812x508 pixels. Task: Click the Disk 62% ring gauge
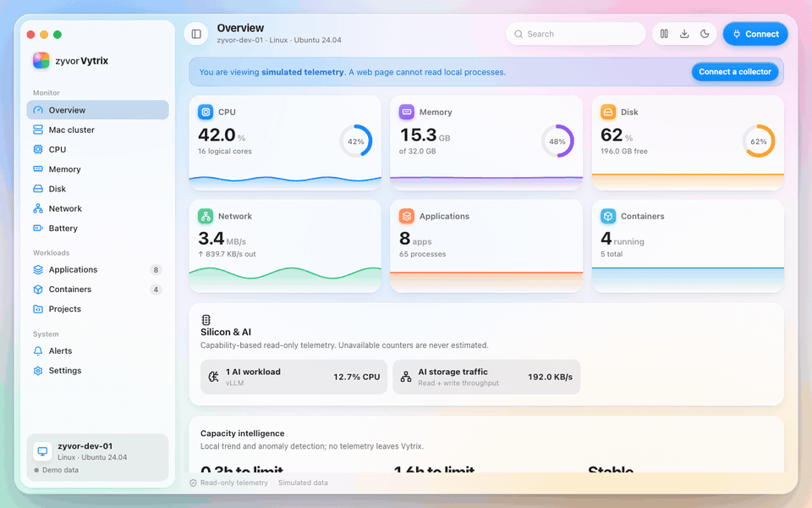(x=759, y=141)
